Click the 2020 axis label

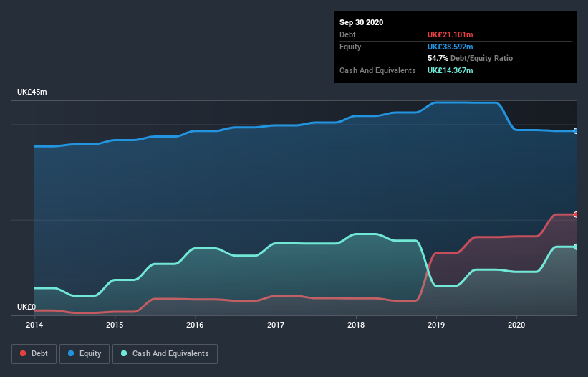point(516,325)
